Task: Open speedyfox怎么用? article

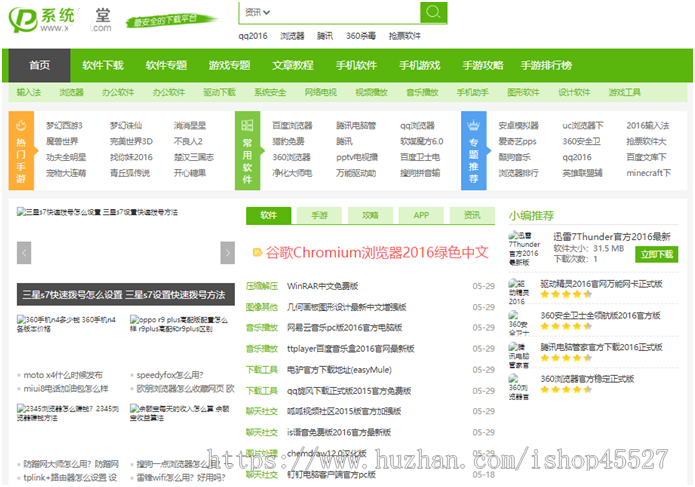Action: (x=170, y=375)
